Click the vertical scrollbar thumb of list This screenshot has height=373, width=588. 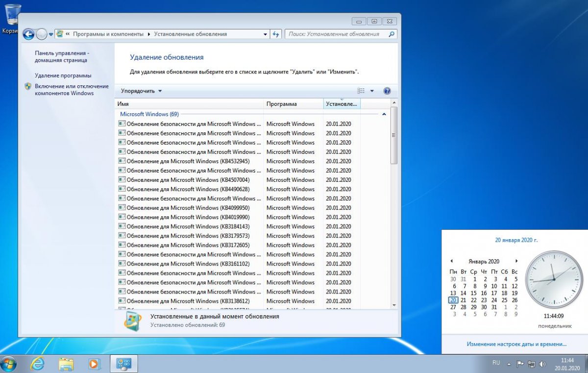[x=394, y=136]
